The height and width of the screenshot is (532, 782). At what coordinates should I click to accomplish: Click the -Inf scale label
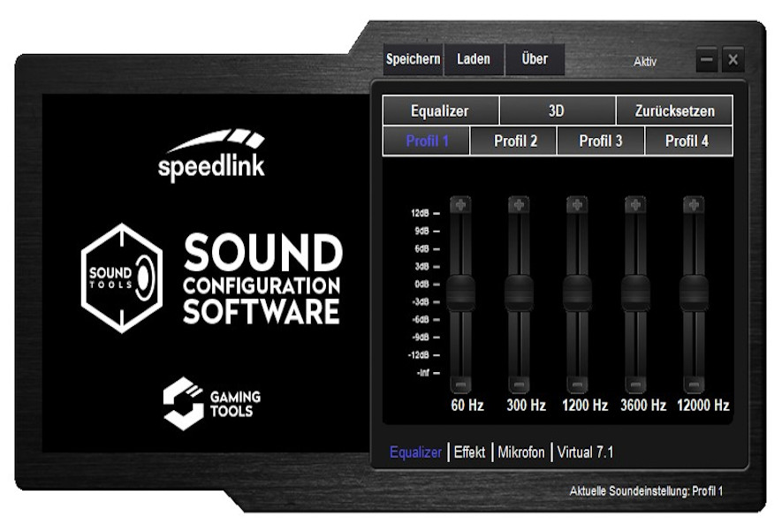pyautogui.click(x=423, y=372)
